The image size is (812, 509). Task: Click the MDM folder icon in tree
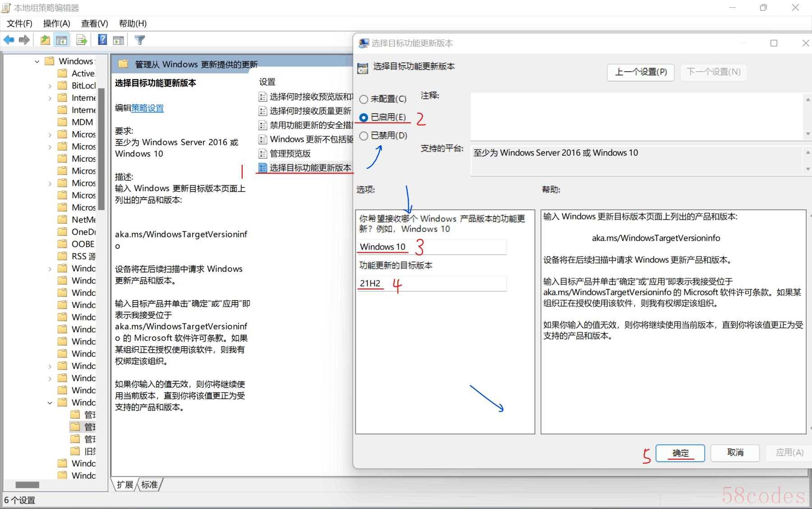pyautogui.click(x=63, y=122)
